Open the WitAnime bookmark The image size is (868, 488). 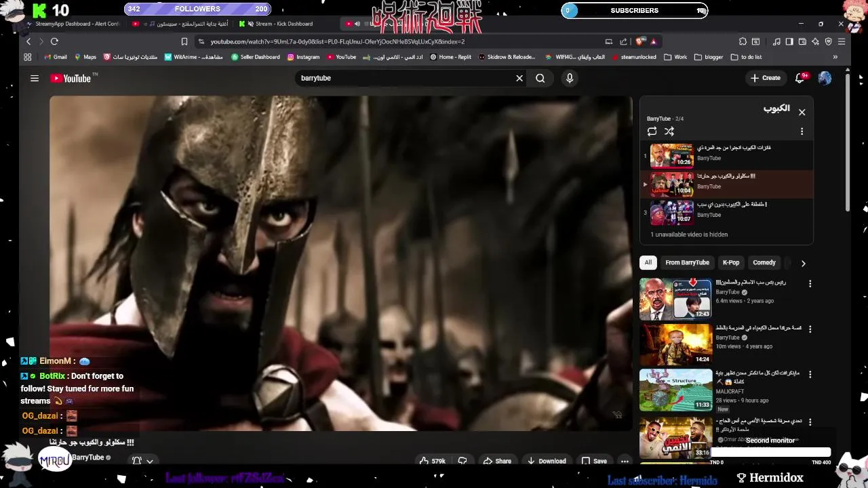(193, 57)
